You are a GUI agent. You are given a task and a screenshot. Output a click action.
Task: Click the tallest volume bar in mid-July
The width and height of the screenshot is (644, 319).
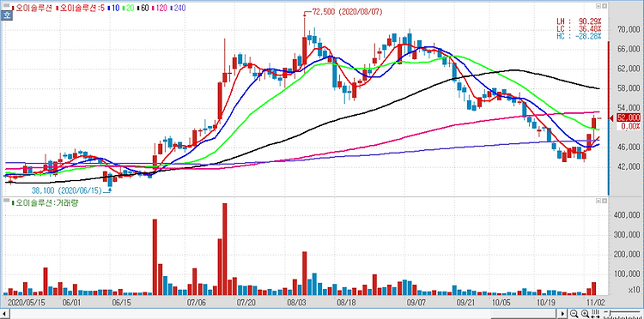(x=225, y=250)
